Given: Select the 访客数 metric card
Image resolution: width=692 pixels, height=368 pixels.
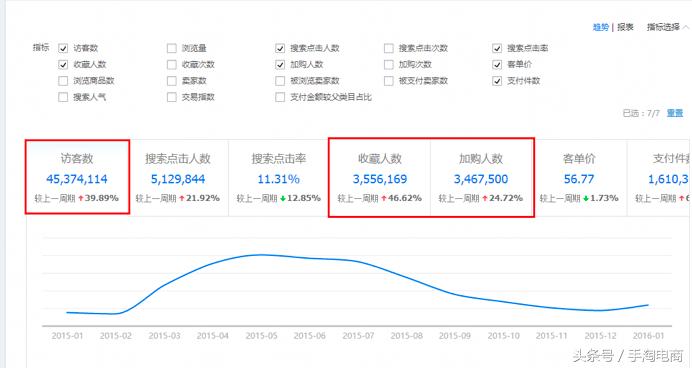Looking at the screenshot, I should pyautogui.click(x=77, y=177).
